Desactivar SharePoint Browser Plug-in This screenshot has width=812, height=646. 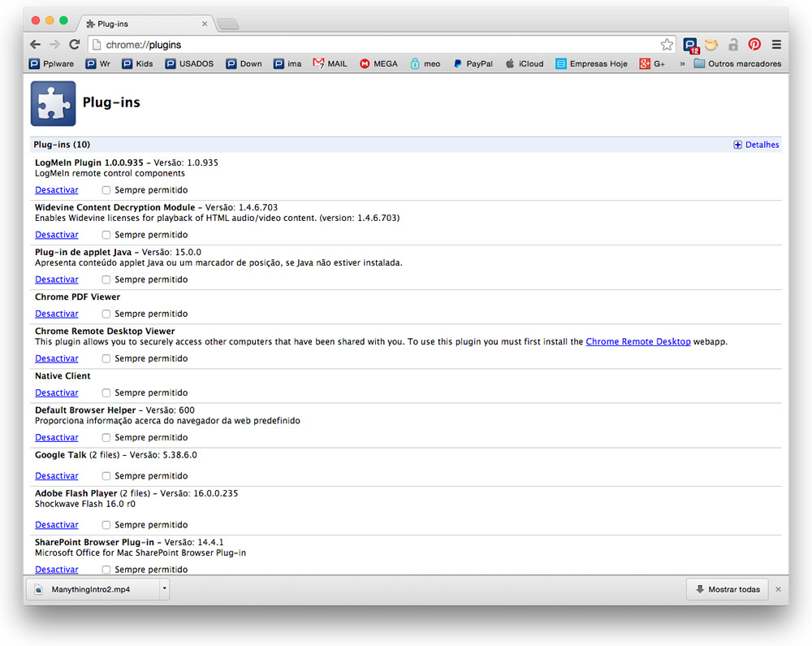57,570
